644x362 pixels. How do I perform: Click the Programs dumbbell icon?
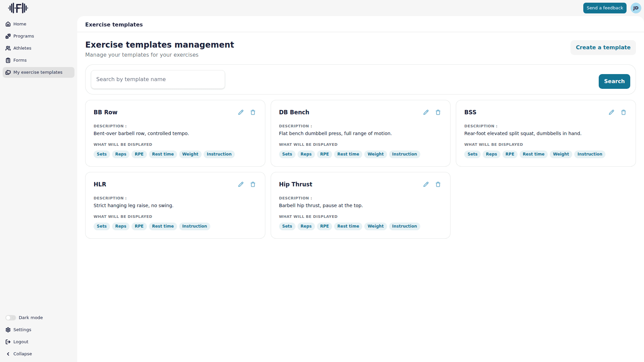tap(8, 36)
